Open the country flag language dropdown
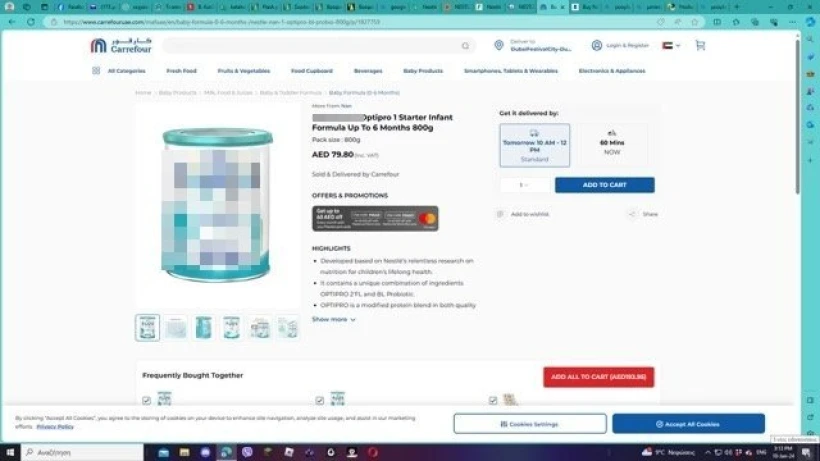This screenshot has height=461, width=820. (671, 45)
